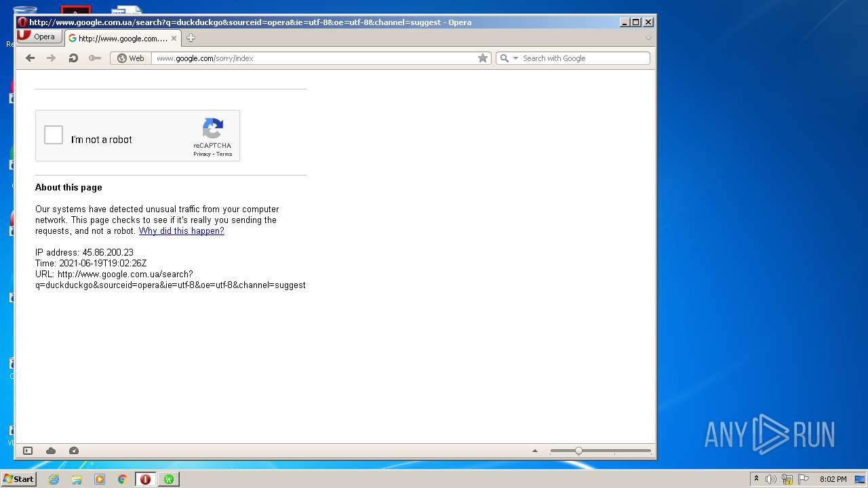The width and height of the screenshot is (868, 488).
Task: Open Windows Explorer folder in taskbar
Action: point(77,479)
